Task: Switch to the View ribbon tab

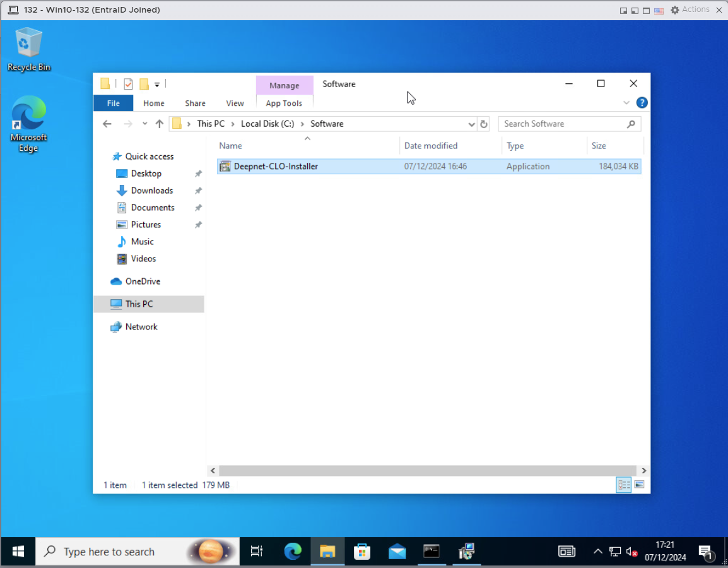Action: coord(235,104)
